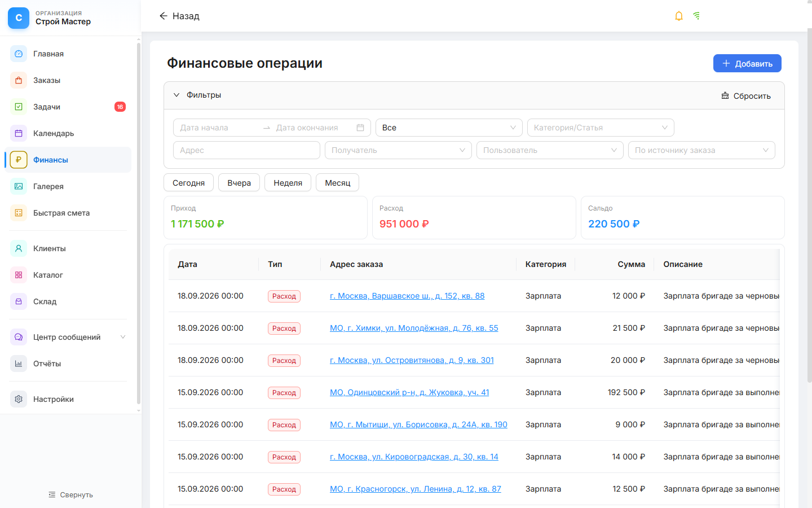Screen dimensions: 812x508
Task: Open Главная in the sidebar
Action: [x=68, y=54]
